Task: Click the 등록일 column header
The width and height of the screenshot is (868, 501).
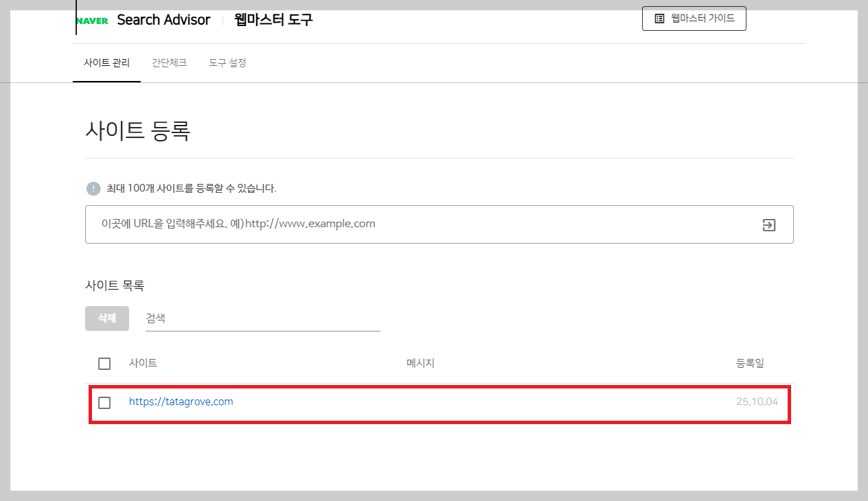Action: [x=749, y=363]
